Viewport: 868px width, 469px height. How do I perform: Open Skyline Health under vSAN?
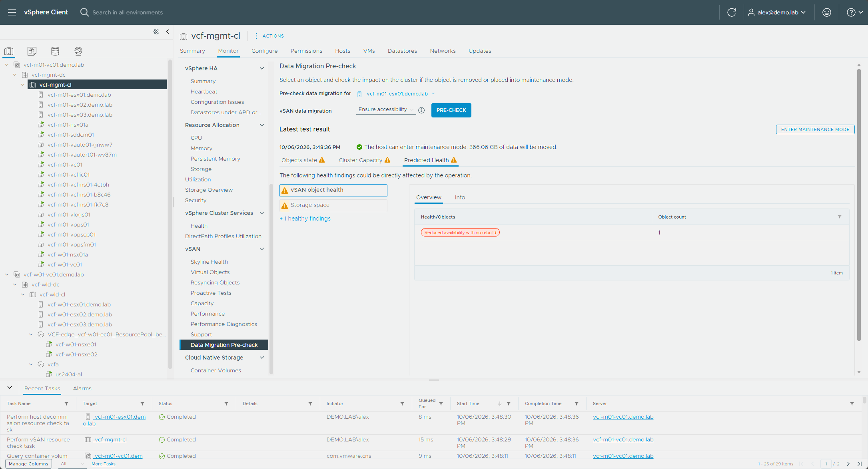click(x=209, y=262)
